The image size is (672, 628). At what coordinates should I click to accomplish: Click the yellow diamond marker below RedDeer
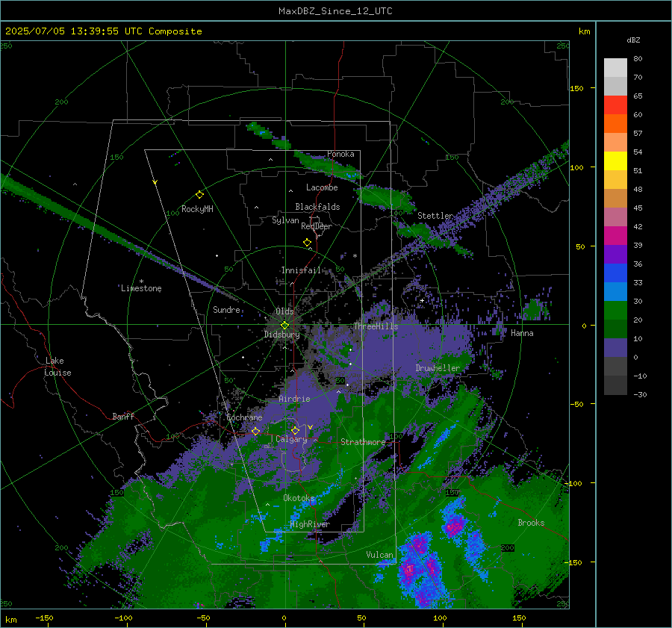308,243
